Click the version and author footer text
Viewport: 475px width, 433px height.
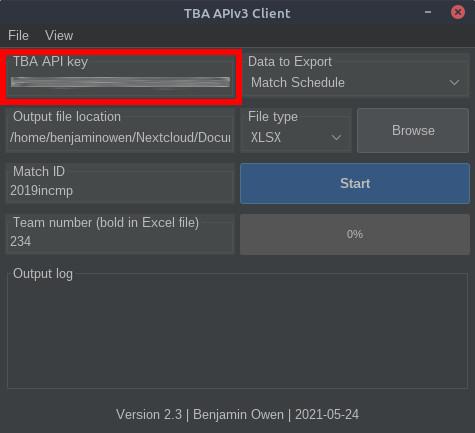(237, 415)
